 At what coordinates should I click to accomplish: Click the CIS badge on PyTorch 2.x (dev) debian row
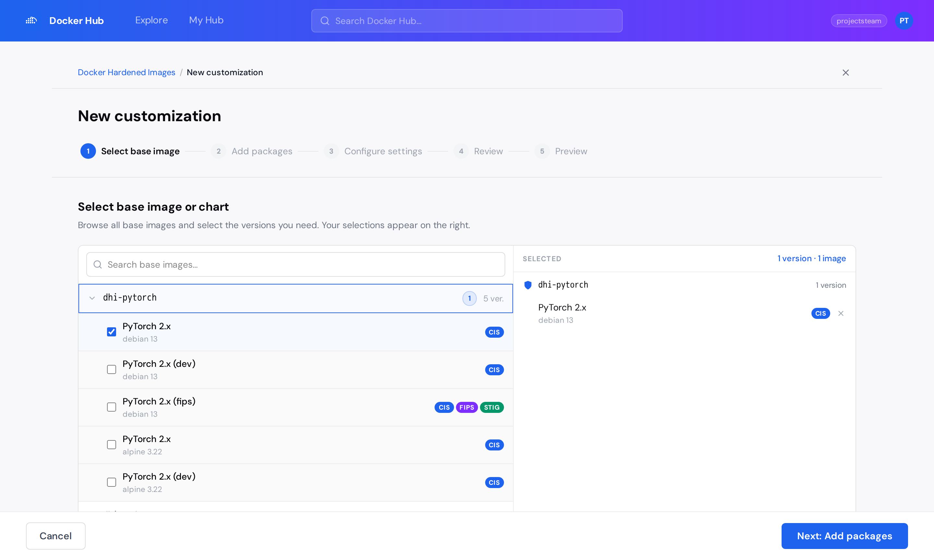(494, 370)
